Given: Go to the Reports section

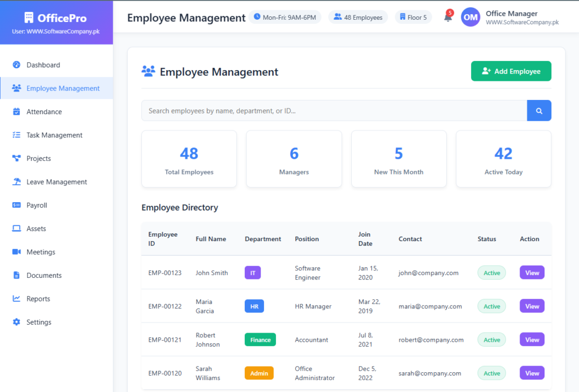Looking at the screenshot, I should pos(38,299).
